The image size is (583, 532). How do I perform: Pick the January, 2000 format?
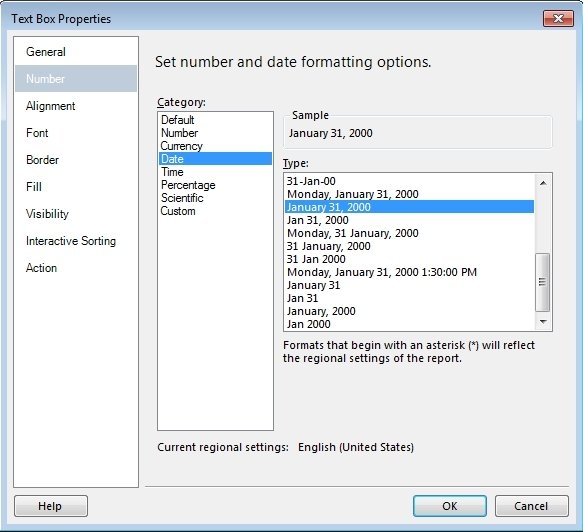pyautogui.click(x=409, y=311)
